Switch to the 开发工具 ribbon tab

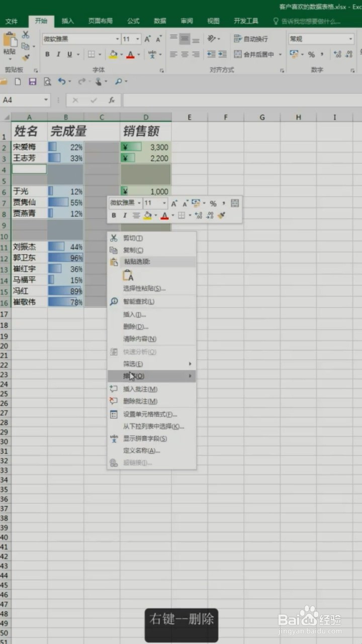tap(246, 21)
